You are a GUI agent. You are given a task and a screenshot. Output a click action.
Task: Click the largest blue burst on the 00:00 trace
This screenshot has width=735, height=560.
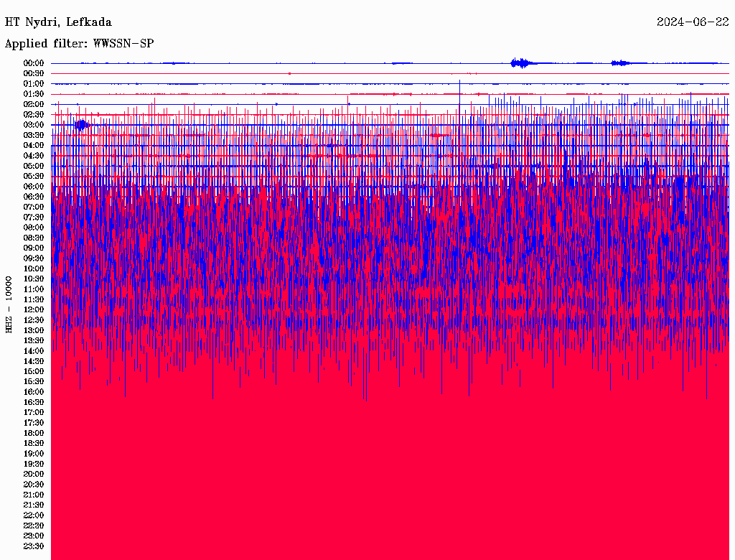tap(520, 63)
